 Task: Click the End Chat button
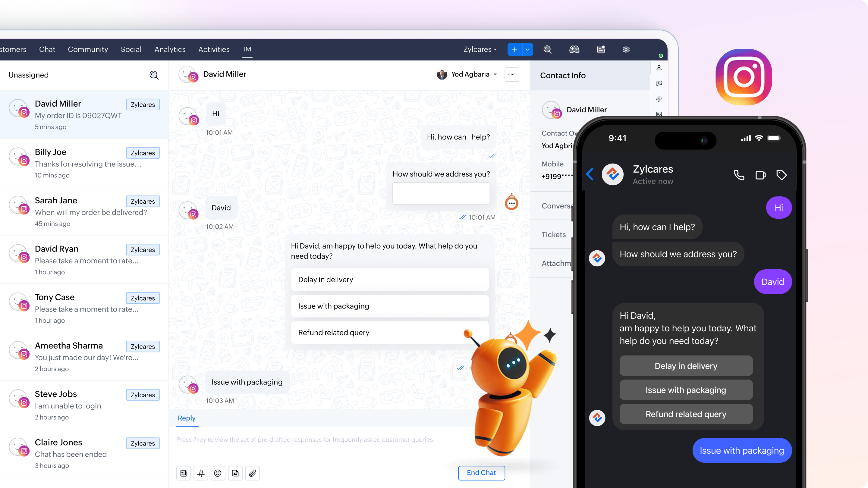[481, 473]
